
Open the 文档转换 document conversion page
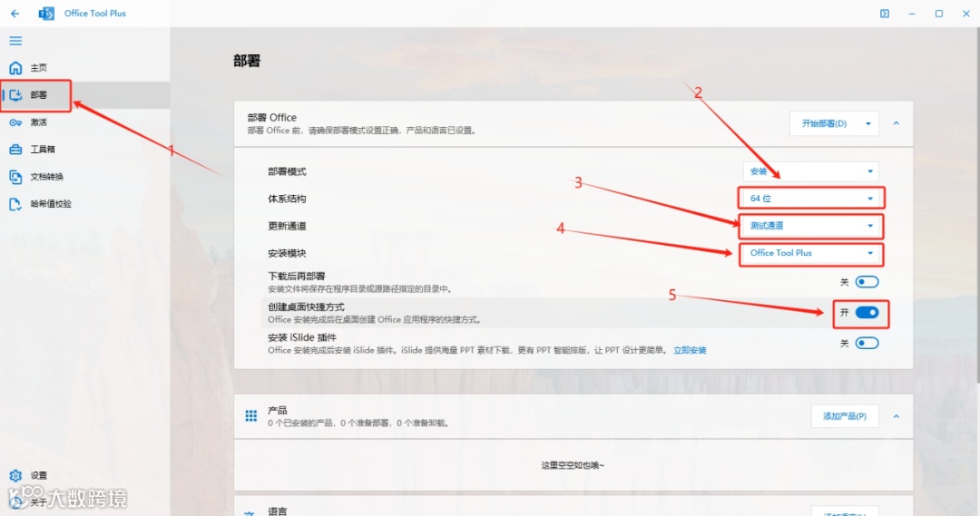click(85, 177)
